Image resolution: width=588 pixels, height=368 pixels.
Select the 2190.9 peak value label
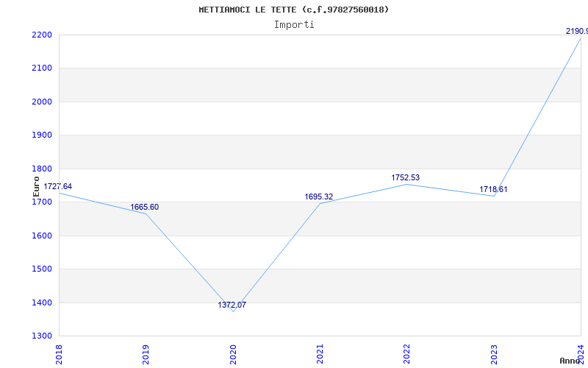[576, 32]
